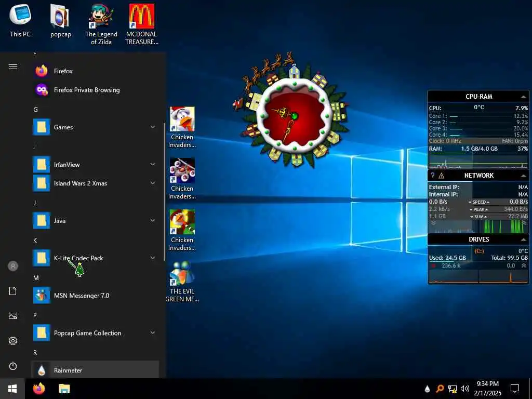Open McDonald Treasure desktop shortcut

click(x=141, y=24)
